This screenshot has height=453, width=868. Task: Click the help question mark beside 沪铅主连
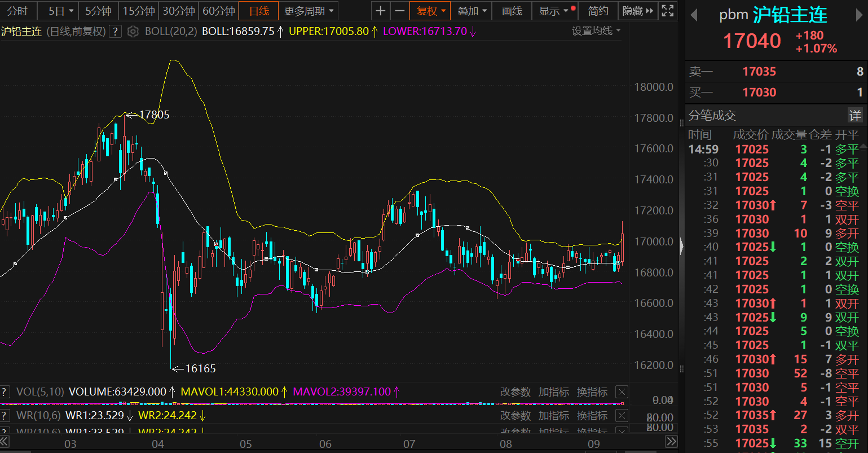pyautogui.click(x=115, y=32)
